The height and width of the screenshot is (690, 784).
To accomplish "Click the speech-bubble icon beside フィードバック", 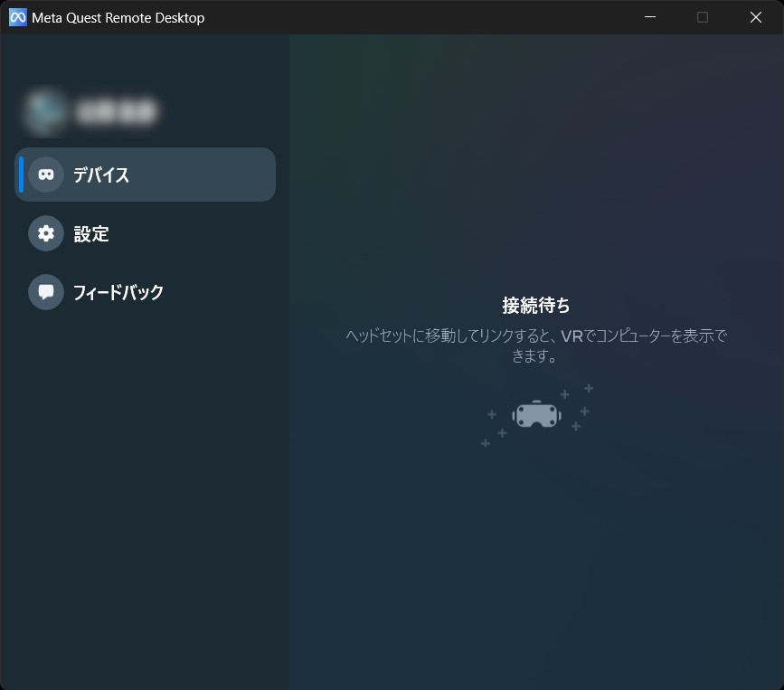I will click(46, 292).
